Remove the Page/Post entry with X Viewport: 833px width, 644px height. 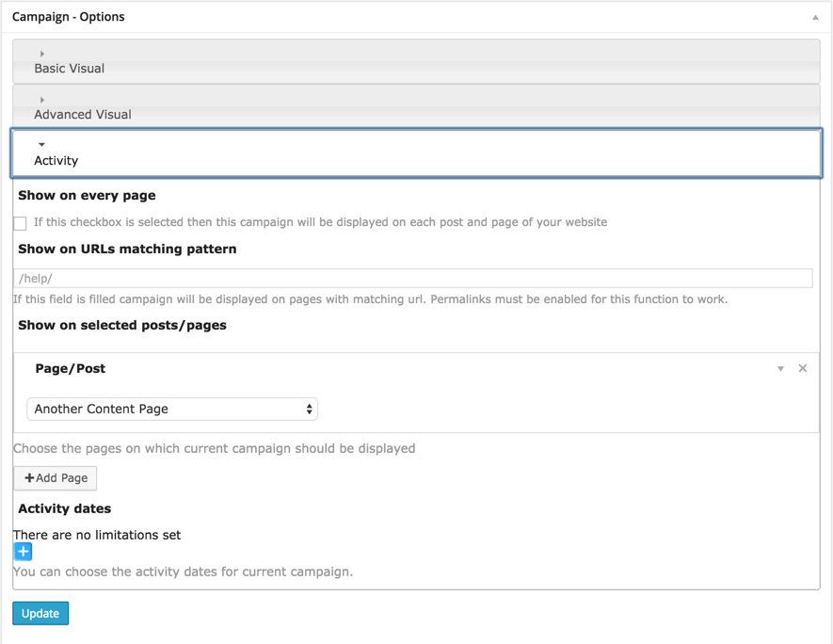(803, 368)
